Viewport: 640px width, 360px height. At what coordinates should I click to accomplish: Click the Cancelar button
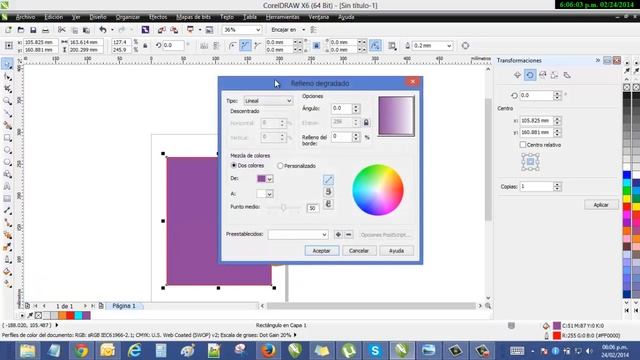point(359,251)
